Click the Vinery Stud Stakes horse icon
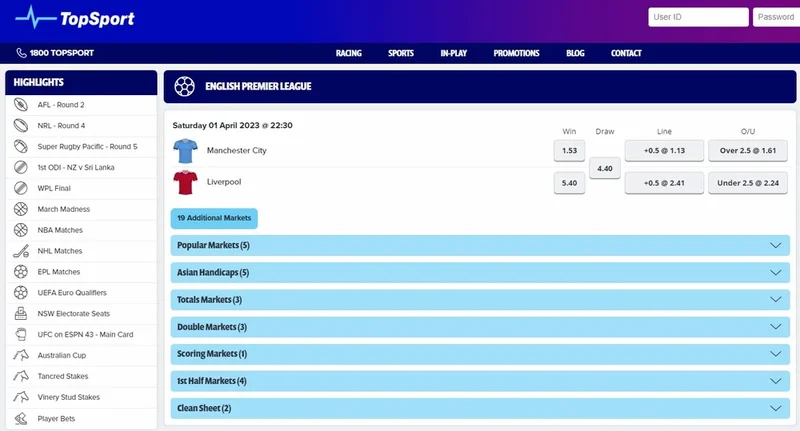Image resolution: width=800 pixels, height=431 pixels. click(21, 397)
